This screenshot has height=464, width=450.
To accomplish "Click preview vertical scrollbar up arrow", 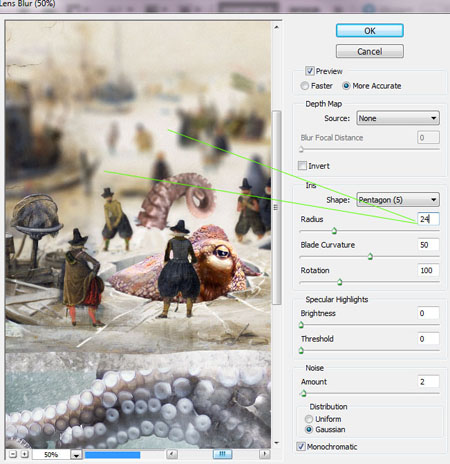I will pyautogui.click(x=276, y=27).
